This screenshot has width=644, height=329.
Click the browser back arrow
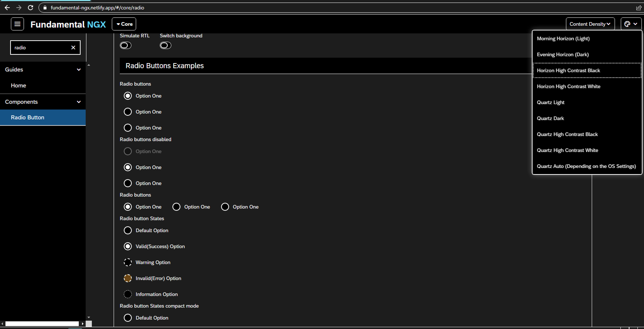point(7,7)
